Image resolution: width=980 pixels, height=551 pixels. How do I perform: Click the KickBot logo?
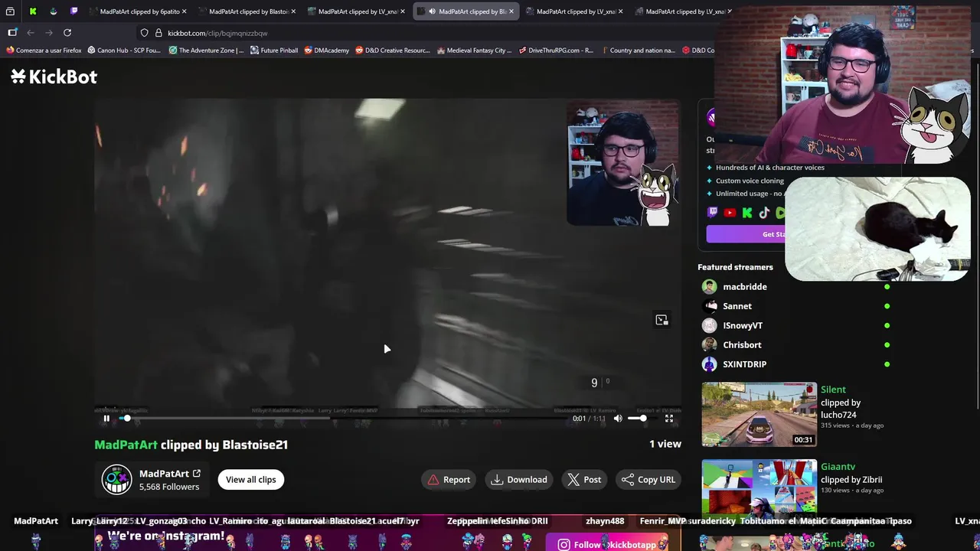click(x=54, y=77)
